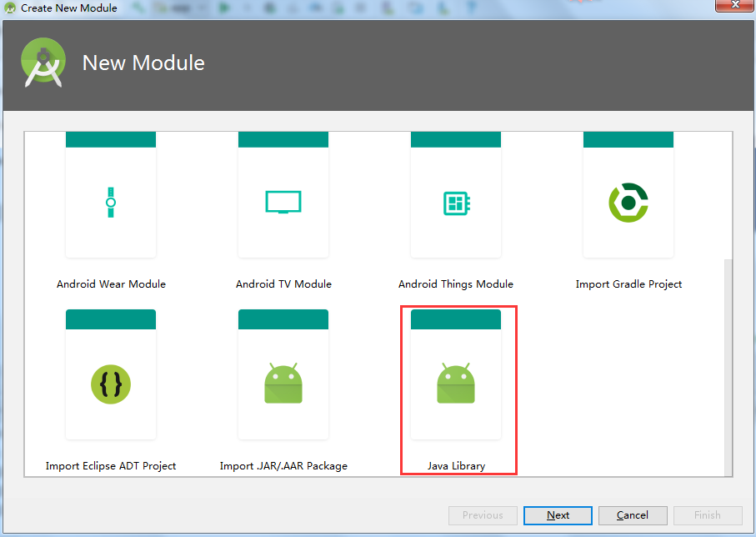The image size is (756, 537).
Task: Select the Java Library android icon
Action: 456,383
